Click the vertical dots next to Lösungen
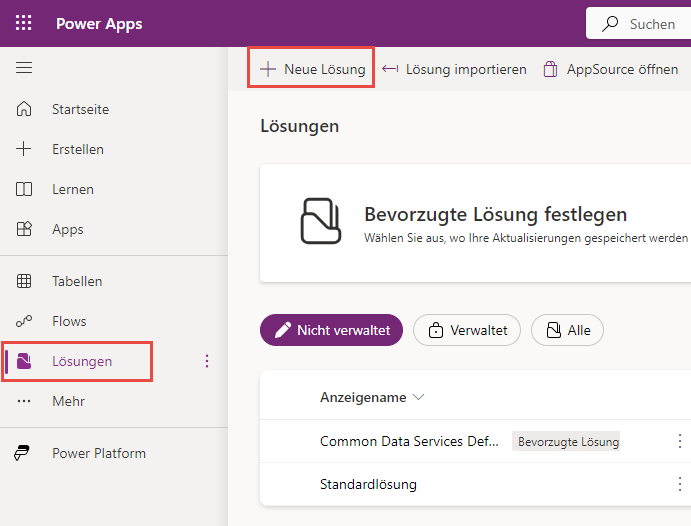Image resolution: width=691 pixels, height=526 pixels. point(207,361)
